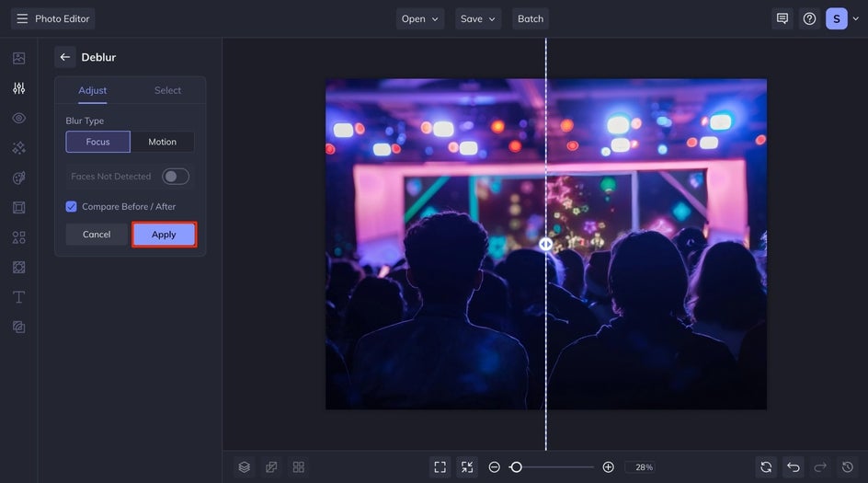This screenshot has width=868, height=483.
Task: Click the Batch button
Action: [531, 18]
